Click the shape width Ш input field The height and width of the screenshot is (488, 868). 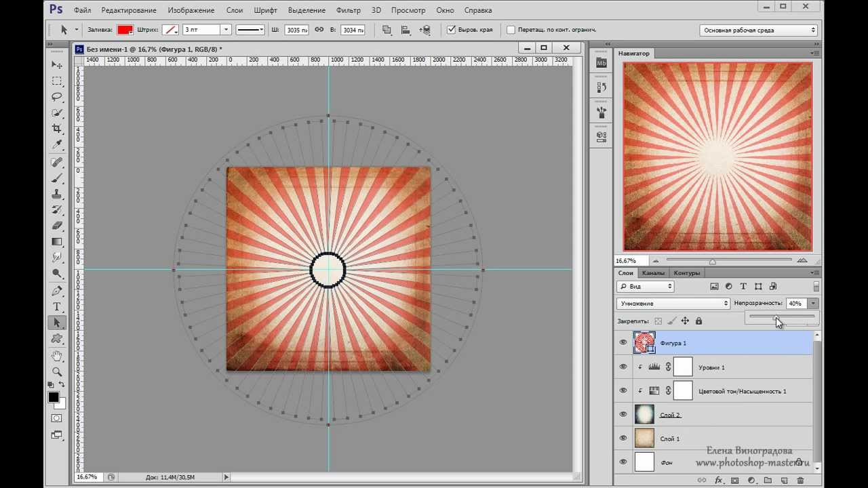(x=296, y=30)
